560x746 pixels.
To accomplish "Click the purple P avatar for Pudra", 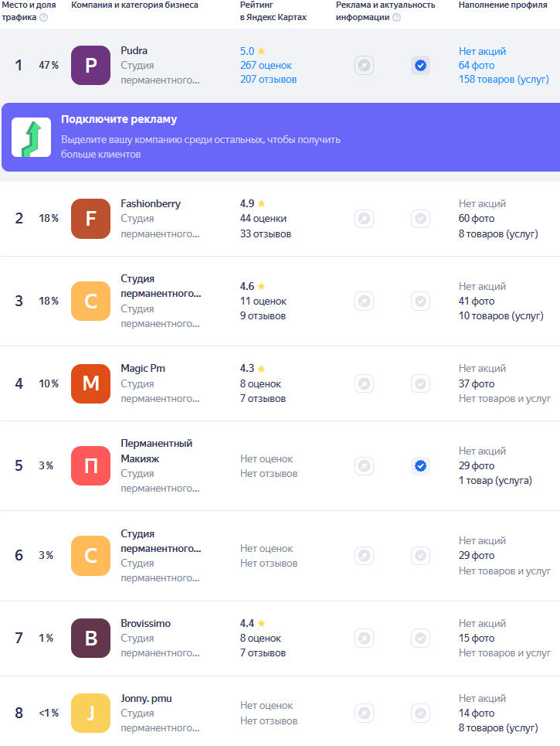I will [91, 65].
